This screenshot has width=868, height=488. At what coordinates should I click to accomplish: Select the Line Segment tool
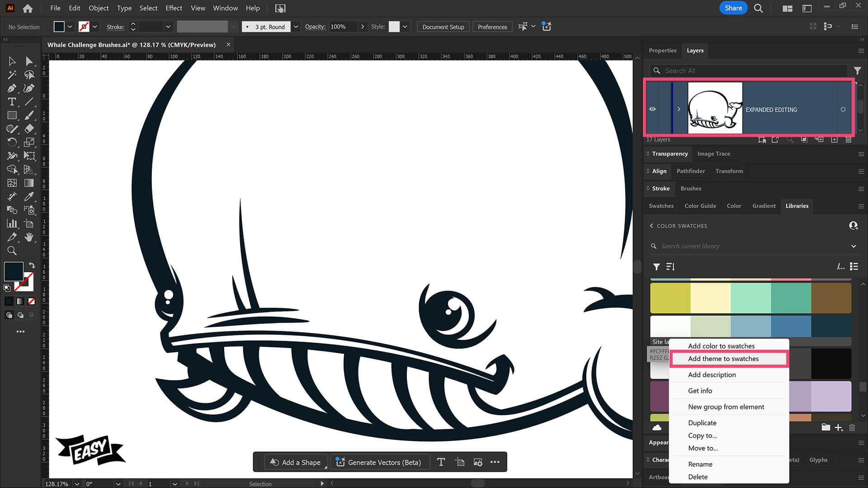[29, 102]
